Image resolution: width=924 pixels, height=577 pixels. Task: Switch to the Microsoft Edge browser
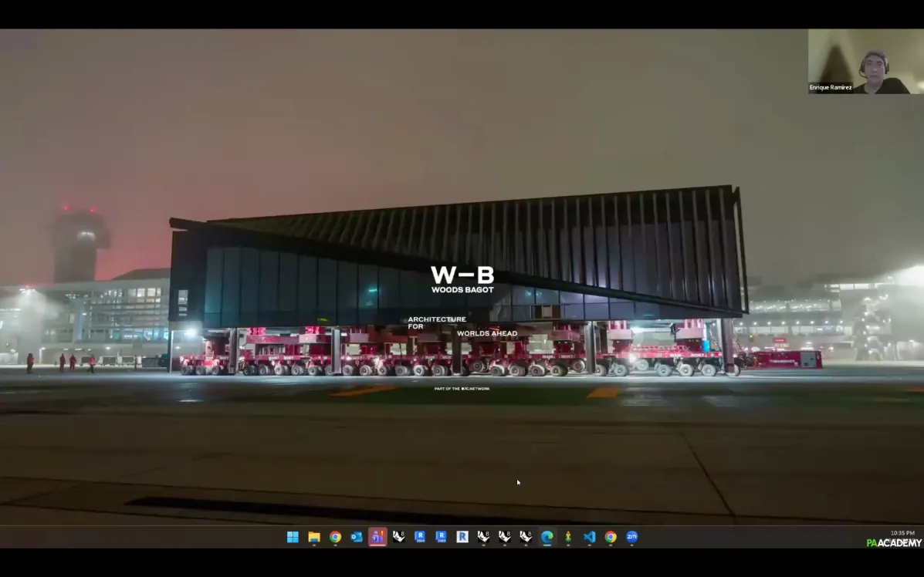coord(547,537)
